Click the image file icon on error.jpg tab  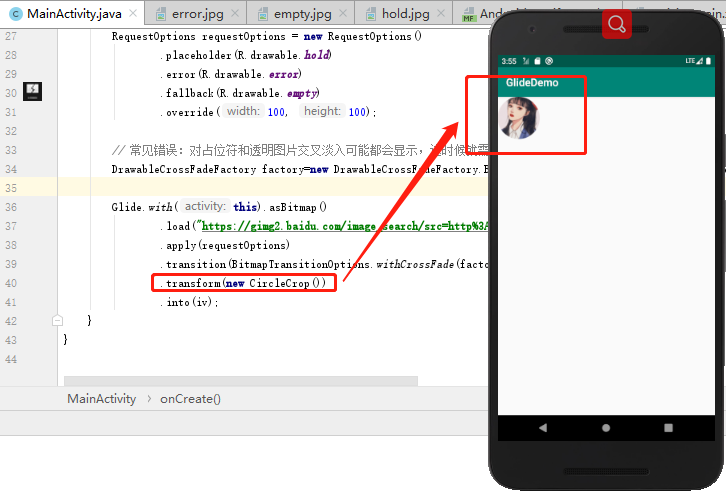click(x=161, y=14)
